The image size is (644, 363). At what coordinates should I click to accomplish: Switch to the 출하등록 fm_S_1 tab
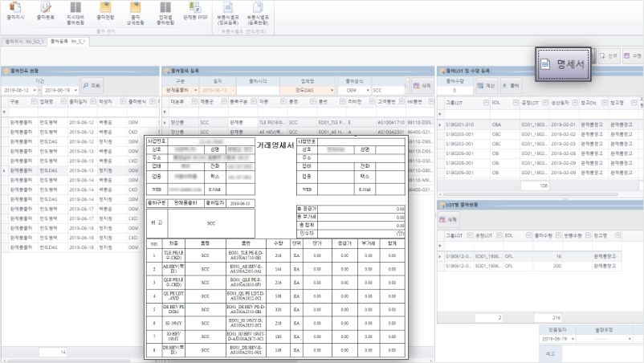(67, 42)
